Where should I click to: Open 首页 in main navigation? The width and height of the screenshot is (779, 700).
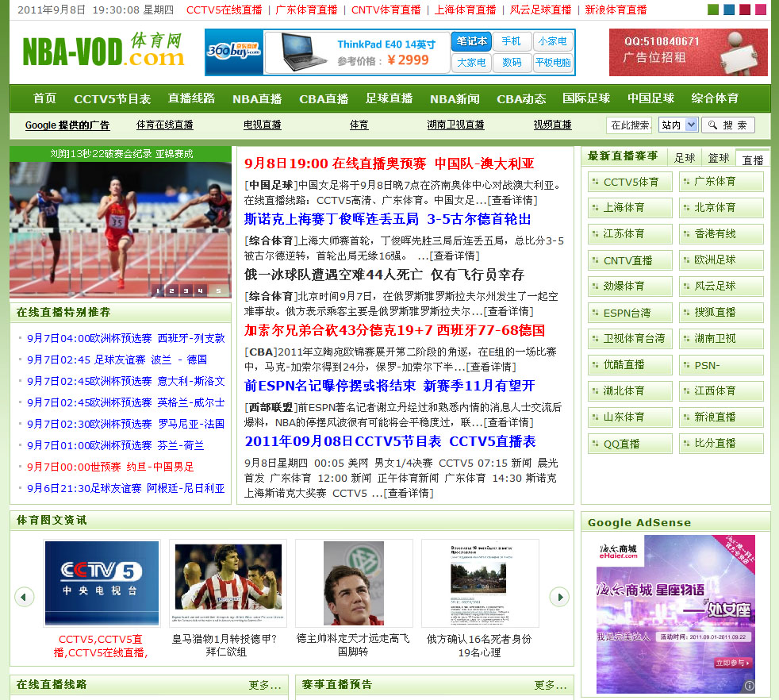[x=44, y=98]
